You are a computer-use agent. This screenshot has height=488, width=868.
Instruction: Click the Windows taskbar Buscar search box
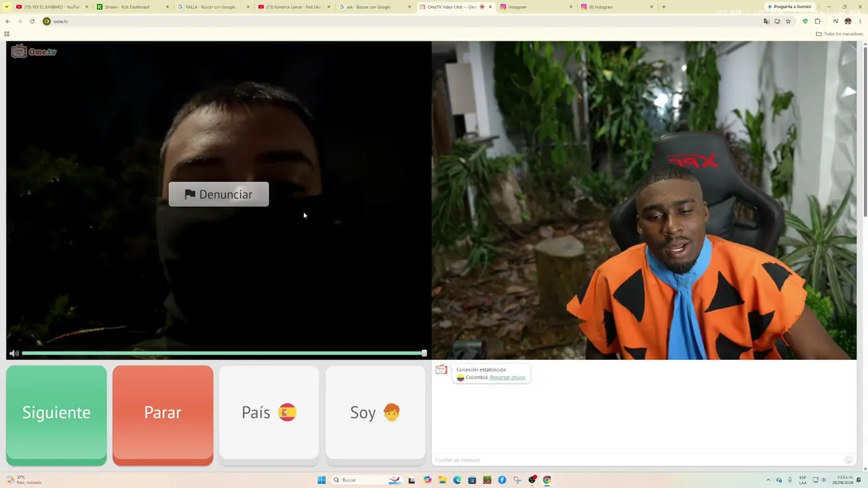click(x=366, y=480)
